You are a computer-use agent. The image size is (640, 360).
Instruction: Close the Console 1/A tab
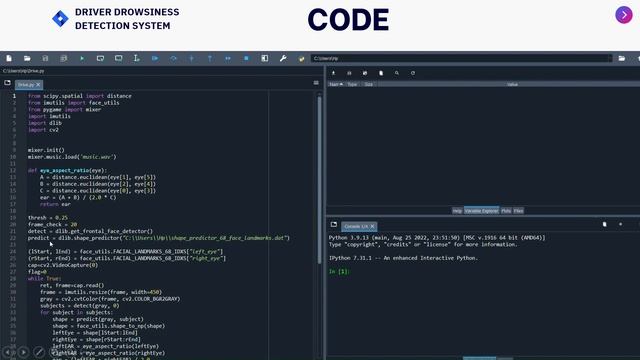pos(372,226)
